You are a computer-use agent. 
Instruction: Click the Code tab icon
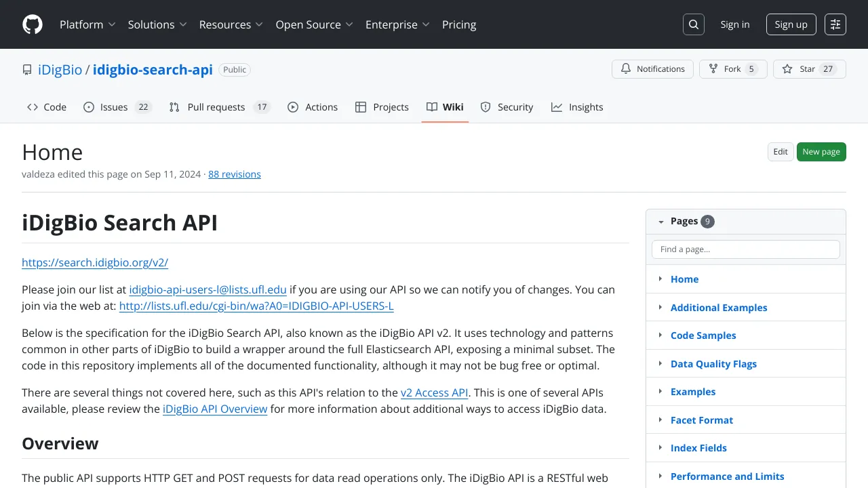click(33, 107)
